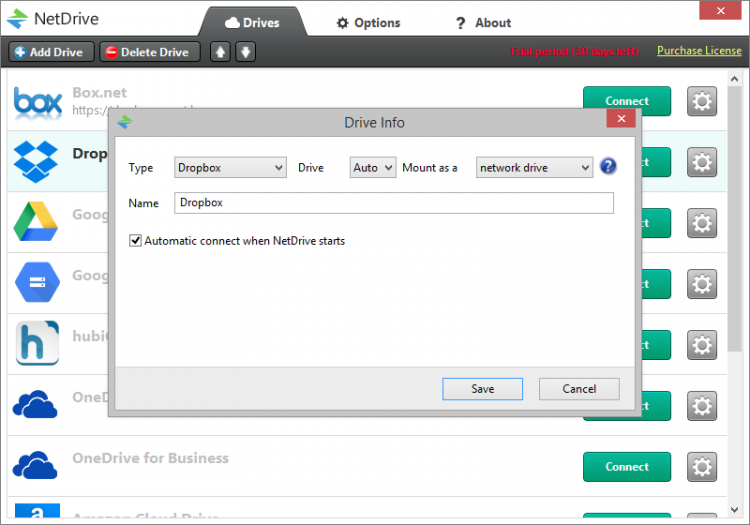The height and width of the screenshot is (525, 750).
Task: Click the Add Drive button
Action: coord(51,52)
